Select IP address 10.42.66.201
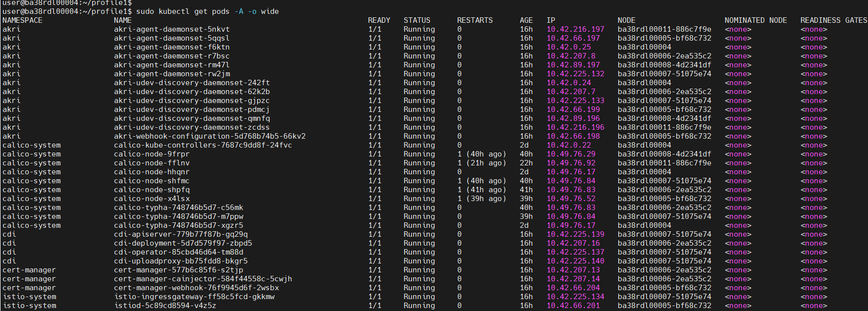The image size is (868, 311). click(573, 306)
